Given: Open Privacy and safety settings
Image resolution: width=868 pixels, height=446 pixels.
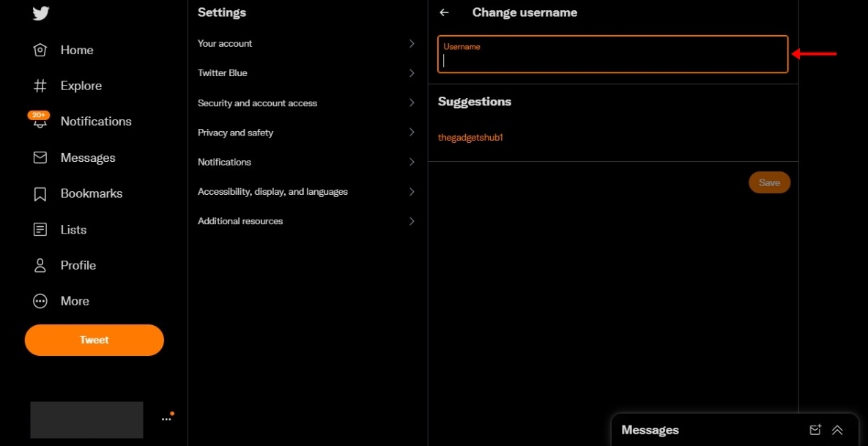Looking at the screenshot, I should point(308,133).
